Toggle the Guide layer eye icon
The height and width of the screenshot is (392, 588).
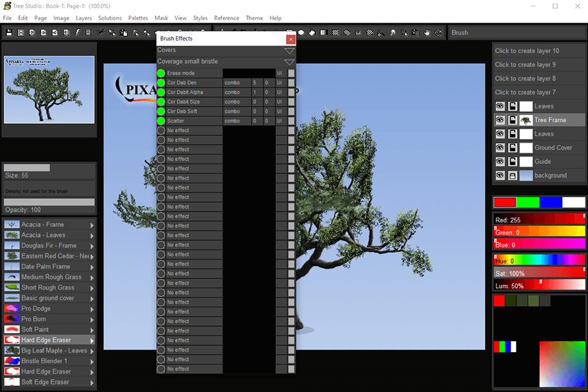(x=500, y=162)
